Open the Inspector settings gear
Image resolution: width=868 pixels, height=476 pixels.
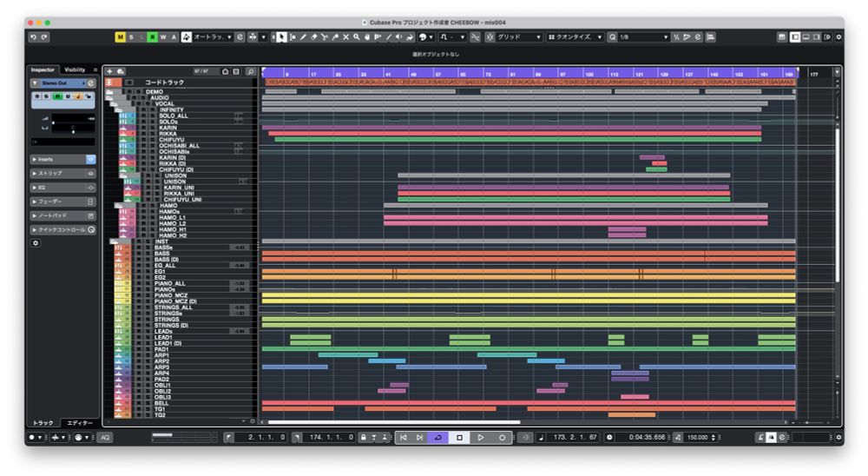pyautogui.click(x=36, y=243)
